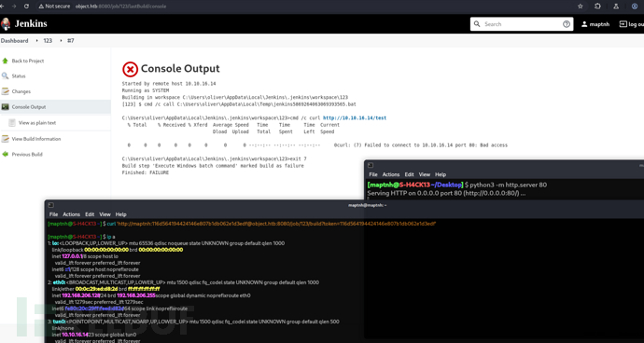Click the log out link

(x=632, y=24)
